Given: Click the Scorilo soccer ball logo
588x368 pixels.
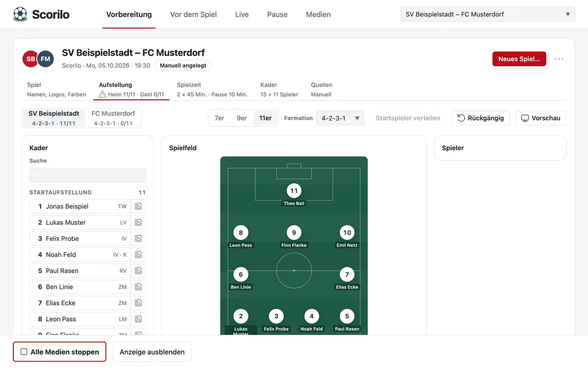Looking at the screenshot, I should [x=20, y=14].
